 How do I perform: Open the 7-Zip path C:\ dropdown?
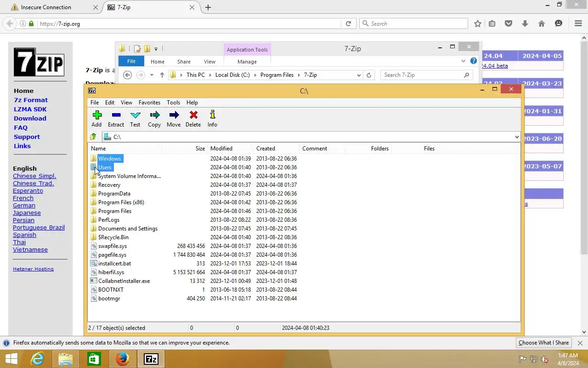click(x=517, y=137)
